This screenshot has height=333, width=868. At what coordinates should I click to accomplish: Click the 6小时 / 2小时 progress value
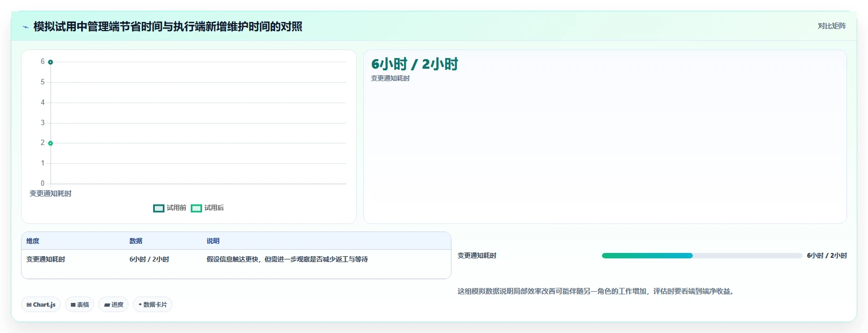[x=827, y=256]
